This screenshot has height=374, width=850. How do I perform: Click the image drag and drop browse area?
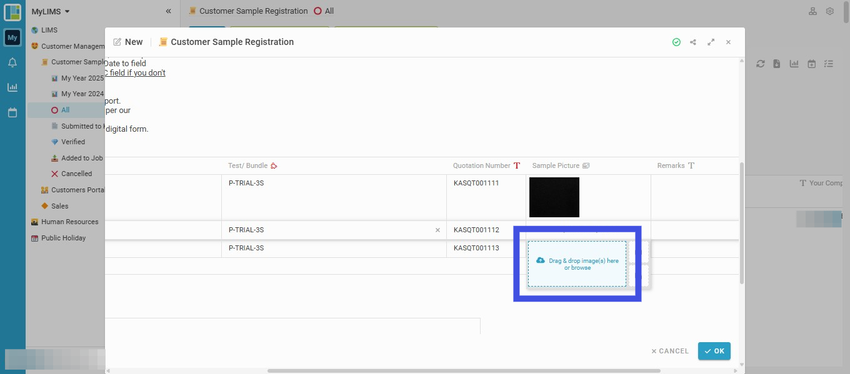577,264
